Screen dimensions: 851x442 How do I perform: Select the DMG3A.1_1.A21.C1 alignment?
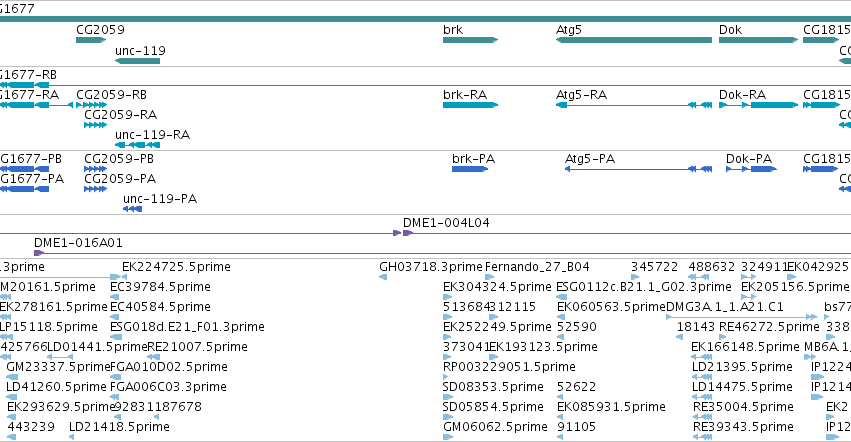(x=741, y=317)
